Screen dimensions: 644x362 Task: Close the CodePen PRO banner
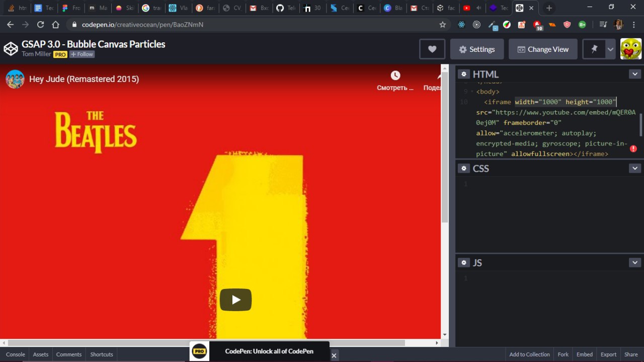(334, 355)
